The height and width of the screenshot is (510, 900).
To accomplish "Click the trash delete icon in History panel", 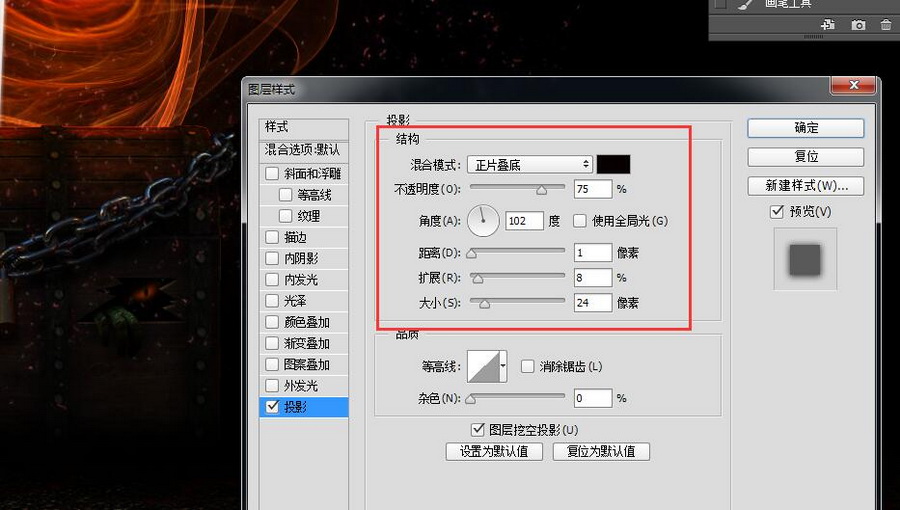I will click(x=886, y=25).
